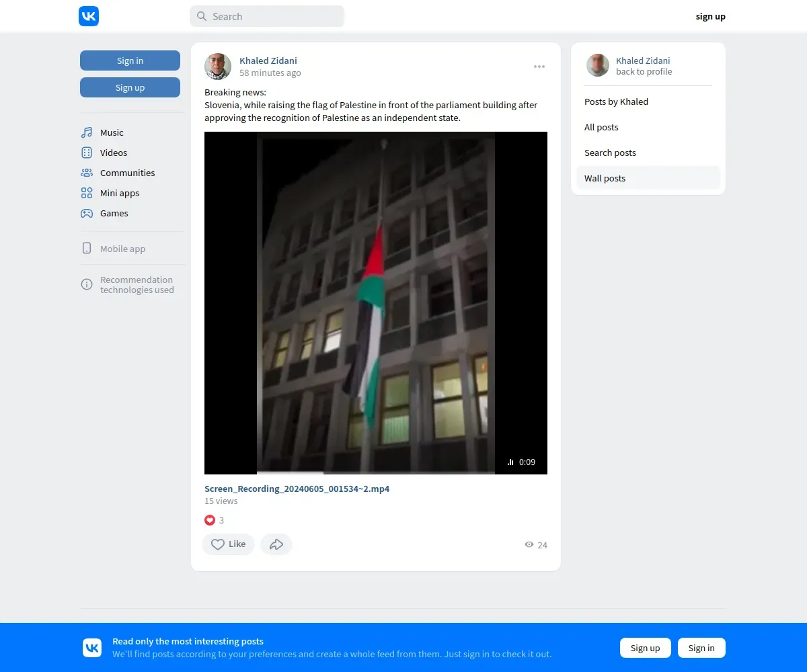Open the Communities menu label
This screenshot has width=807, height=672.
[128, 173]
